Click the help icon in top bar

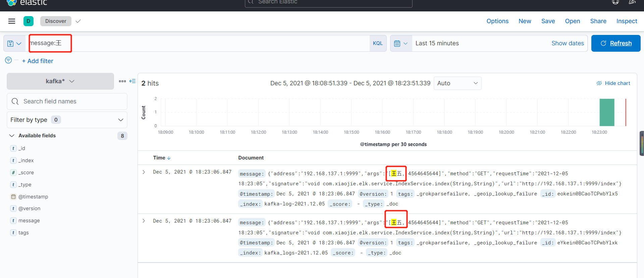pyautogui.click(x=615, y=2)
